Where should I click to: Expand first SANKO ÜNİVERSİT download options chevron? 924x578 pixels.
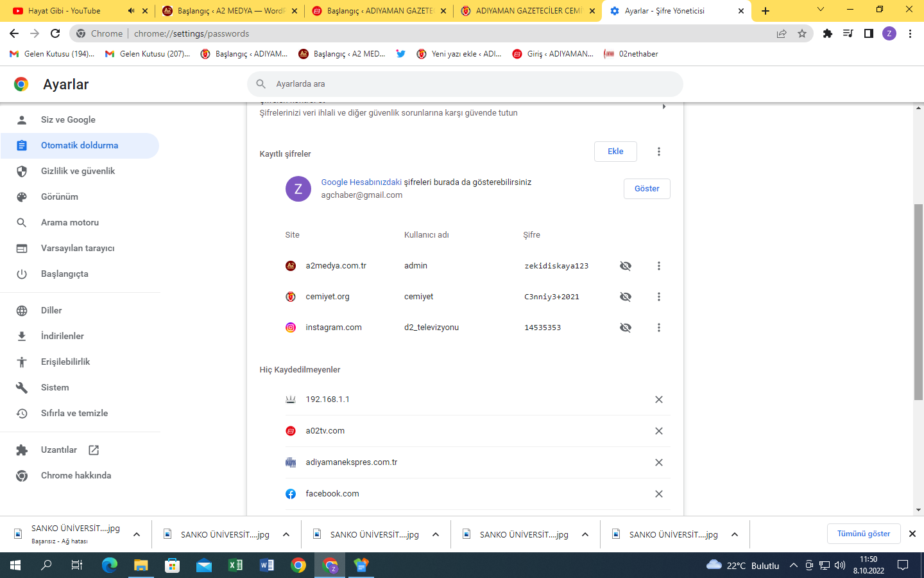137,534
